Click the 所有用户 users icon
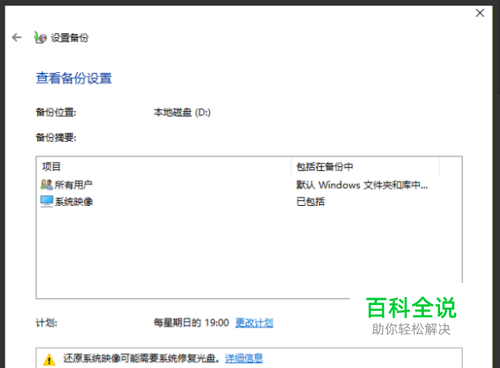500x368 pixels. (46, 184)
